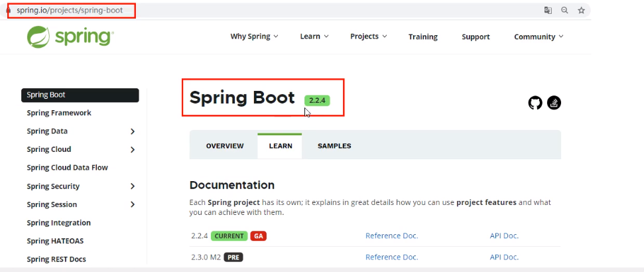Expand Spring Data chevron in sidebar
This screenshot has height=272, width=644.
pyautogui.click(x=133, y=131)
